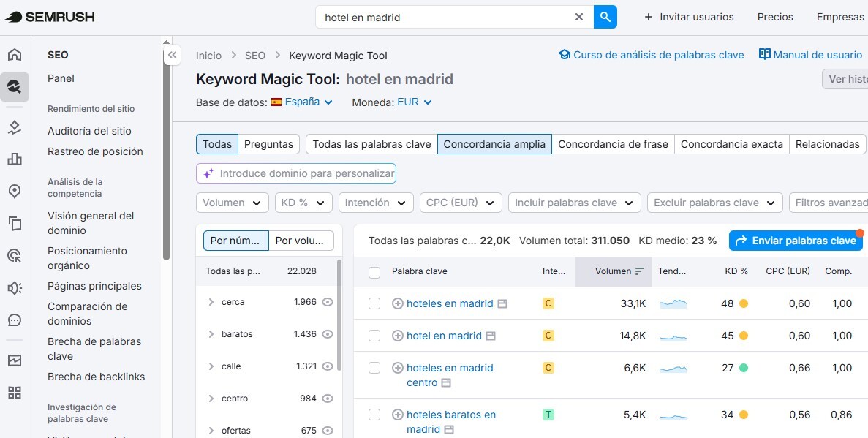The image size is (868, 438).
Task: Click Inicio breadcrumb link
Action: click(x=208, y=56)
